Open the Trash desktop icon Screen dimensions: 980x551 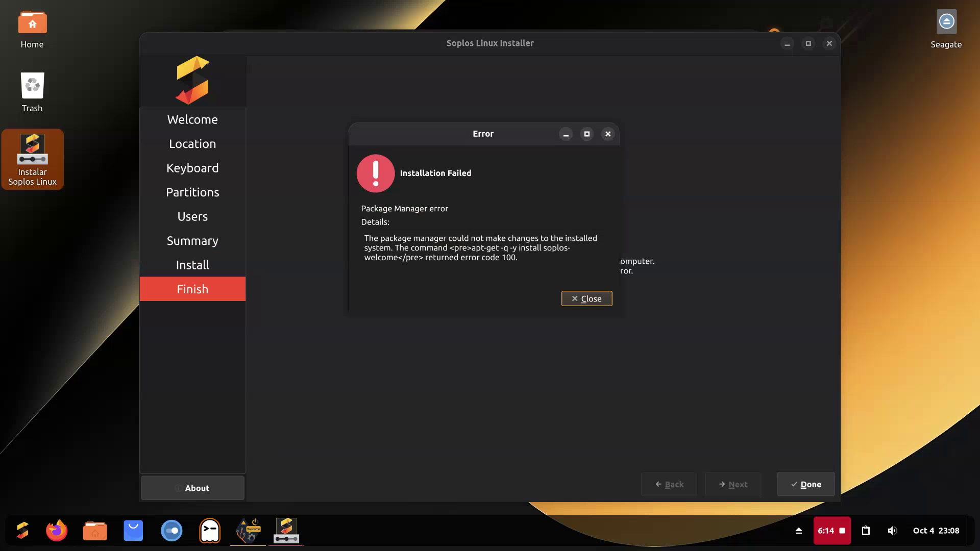pos(32,92)
